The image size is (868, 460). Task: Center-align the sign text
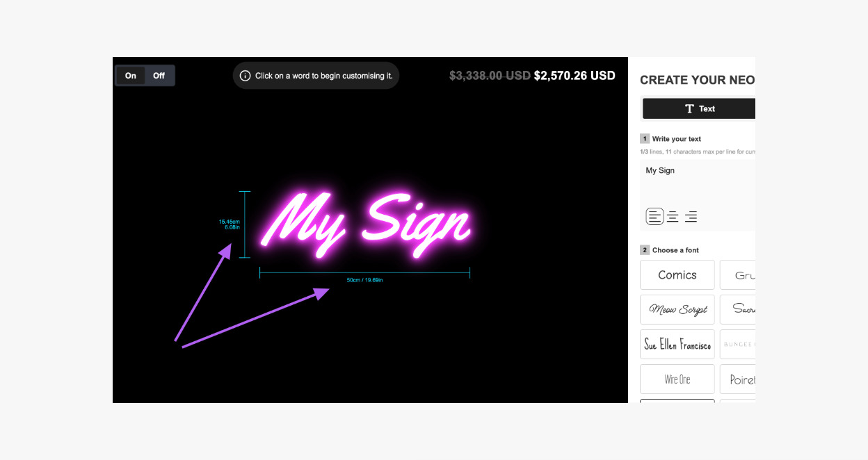click(673, 217)
